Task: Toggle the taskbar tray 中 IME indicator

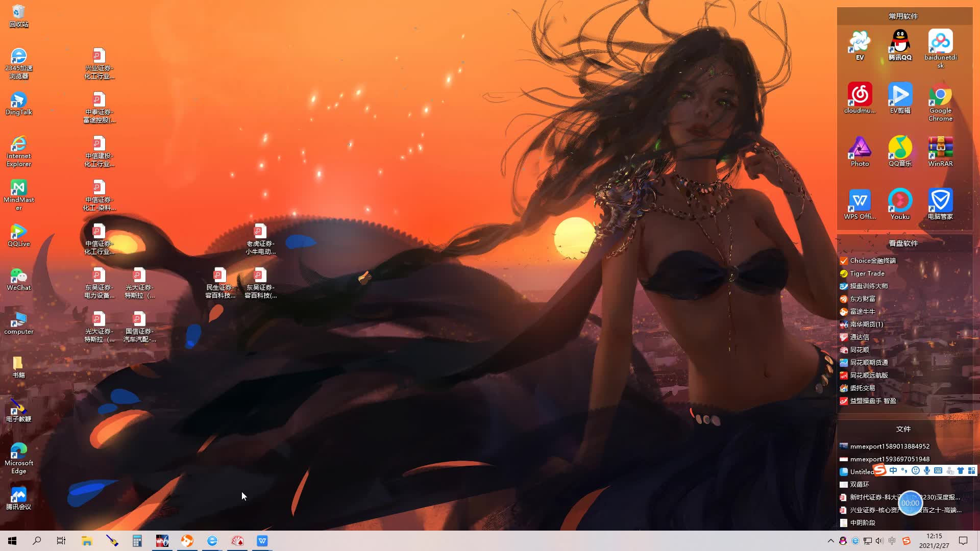Action: [892, 541]
